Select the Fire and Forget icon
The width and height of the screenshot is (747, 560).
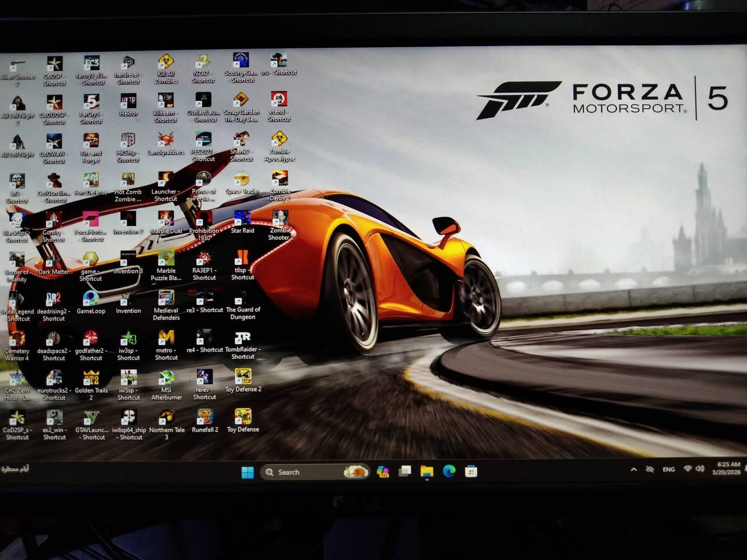click(91, 142)
